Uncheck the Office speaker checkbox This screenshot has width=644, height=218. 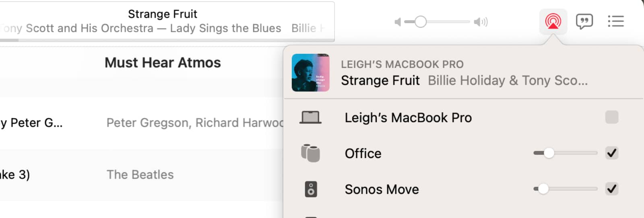(x=612, y=153)
